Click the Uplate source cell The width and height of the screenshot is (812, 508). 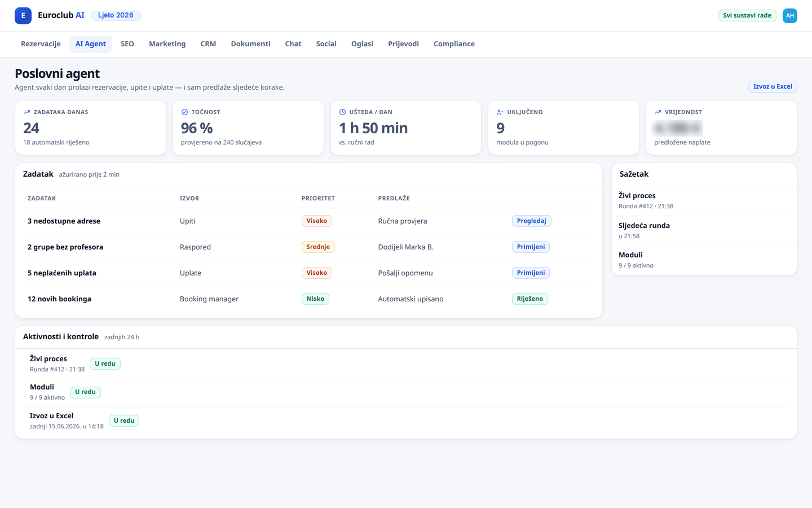coord(191,273)
